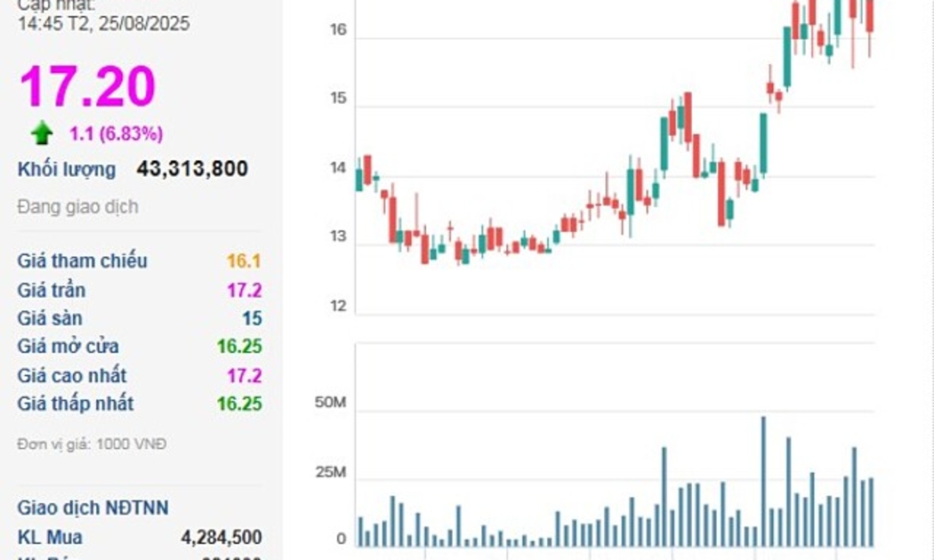
Task: Click the tallest volume bar near 50M
Action: 763,481
